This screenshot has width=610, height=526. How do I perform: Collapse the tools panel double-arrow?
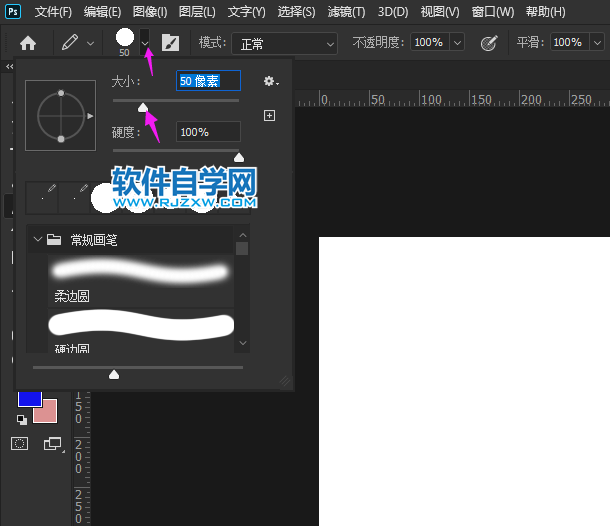click(9, 67)
